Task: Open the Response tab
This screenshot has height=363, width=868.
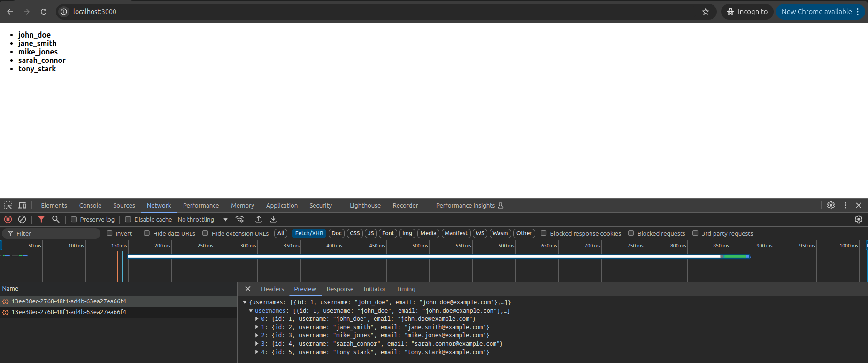Action: click(340, 289)
